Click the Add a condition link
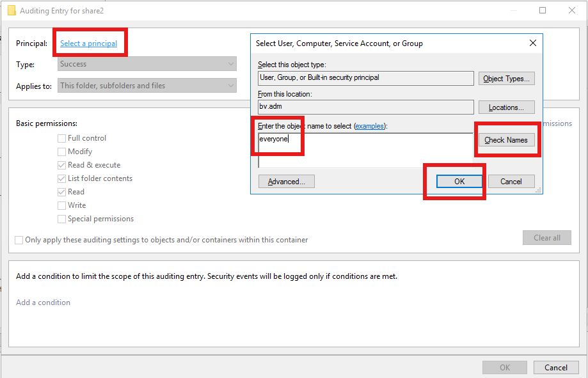This screenshot has width=588, height=378. 43,303
